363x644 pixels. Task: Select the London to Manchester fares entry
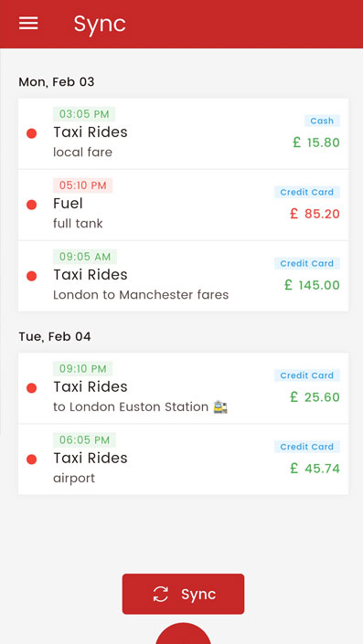pyautogui.click(x=184, y=276)
